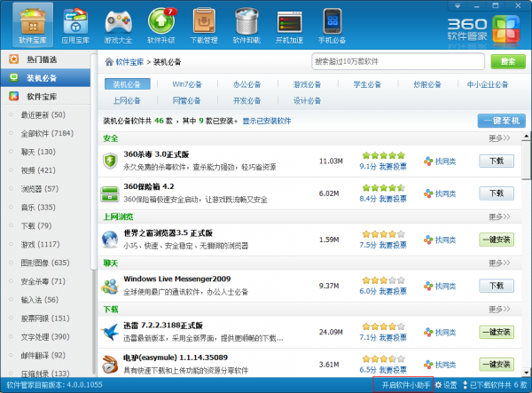The image size is (532, 393).
Task: Select the 办公必备 category tab
Action: (x=235, y=85)
